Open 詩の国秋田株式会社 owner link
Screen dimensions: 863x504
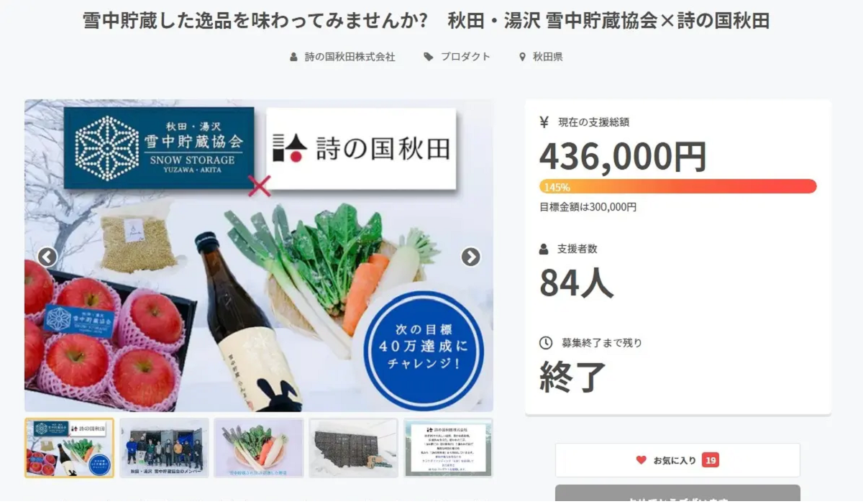(350, 57)
